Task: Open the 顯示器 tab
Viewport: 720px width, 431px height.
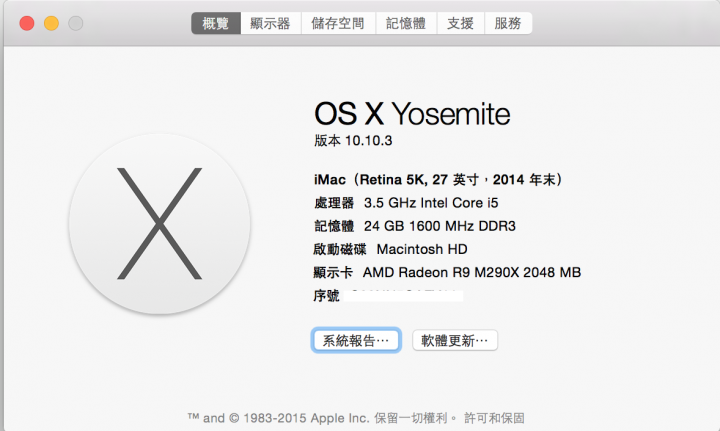Action: pos(270,23)
